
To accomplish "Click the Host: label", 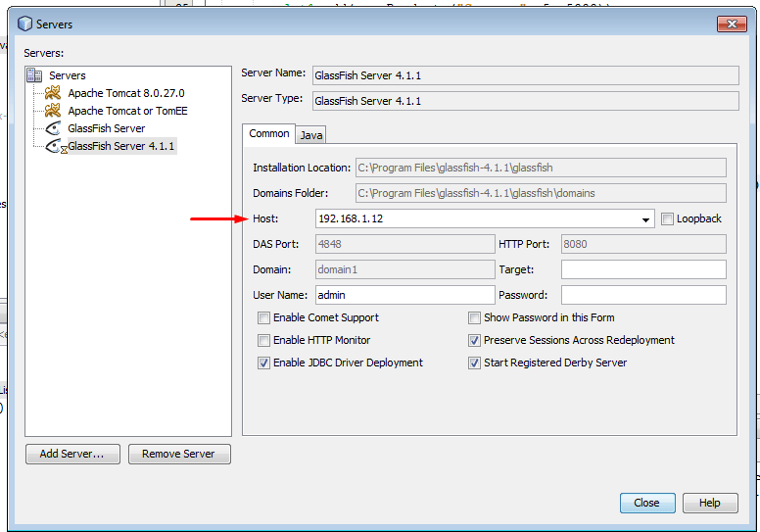I will point(265,218).
